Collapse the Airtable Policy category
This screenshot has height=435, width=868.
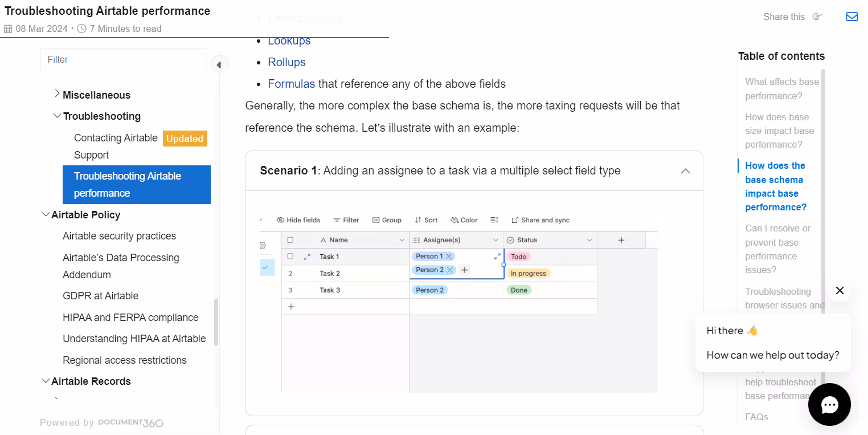pyautogui.click(x=46, y=214)
